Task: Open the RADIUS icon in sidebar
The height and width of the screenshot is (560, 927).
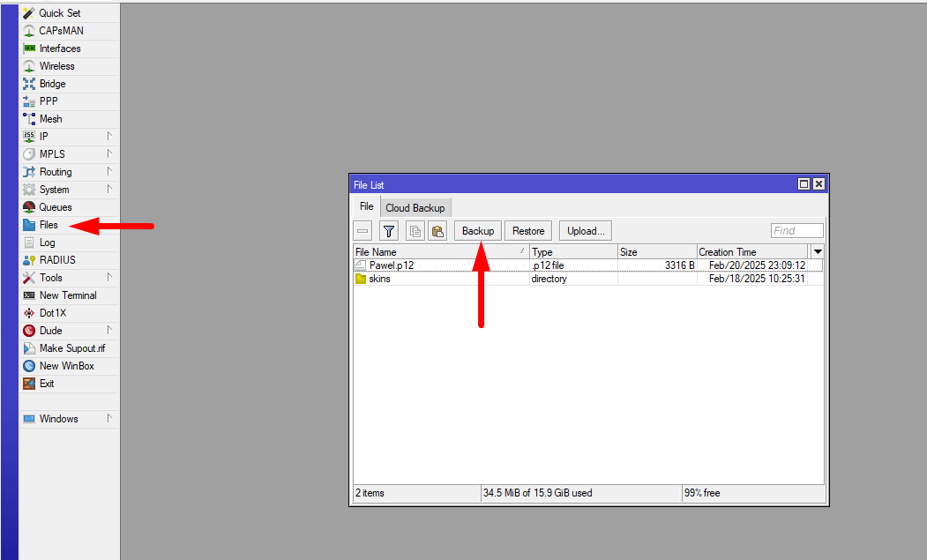Action: click(x=29, y=260)
